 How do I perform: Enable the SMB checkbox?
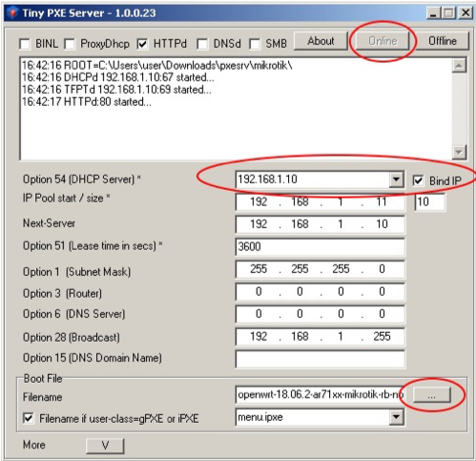[255, 44]
